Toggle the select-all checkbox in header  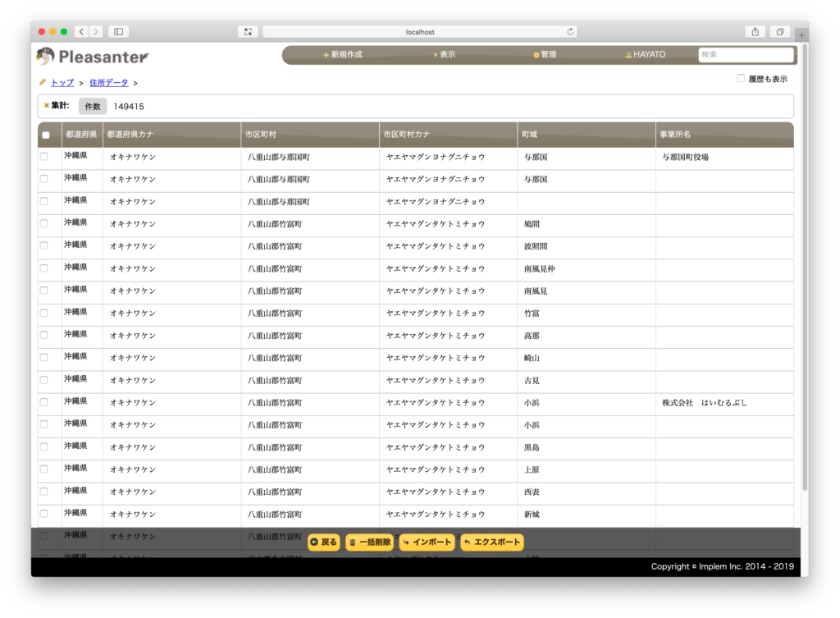(x=46, y=135)
